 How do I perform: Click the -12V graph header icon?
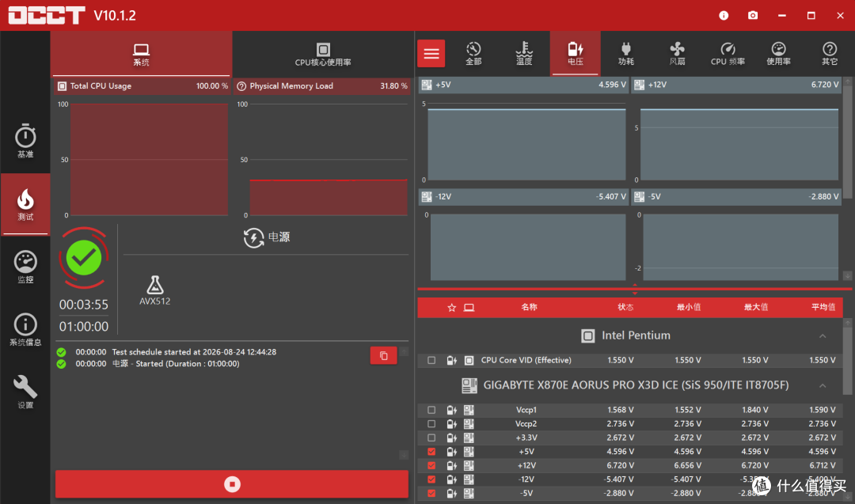(427, 197)
